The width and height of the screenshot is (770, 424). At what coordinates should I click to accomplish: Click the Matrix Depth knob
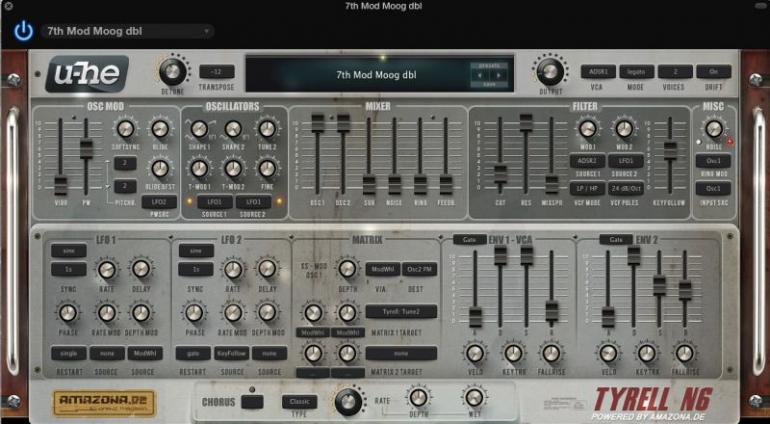click(x=347, y=269)
